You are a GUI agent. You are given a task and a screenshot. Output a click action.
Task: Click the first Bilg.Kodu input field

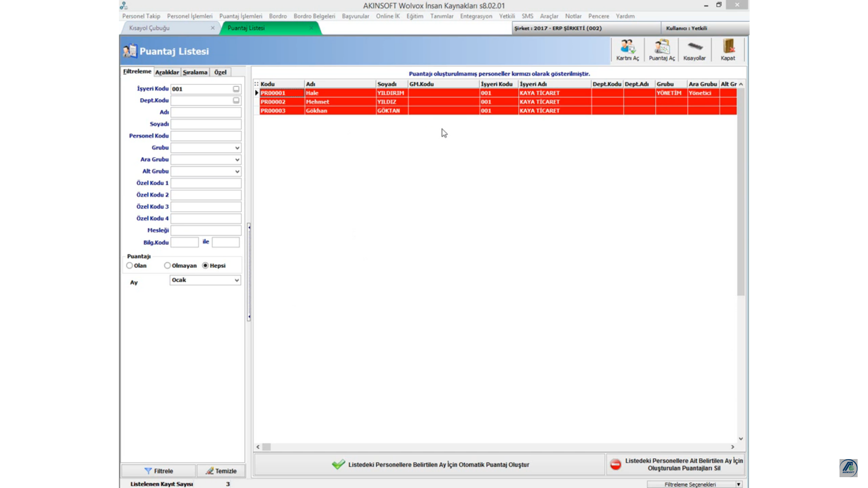point(184,243)
